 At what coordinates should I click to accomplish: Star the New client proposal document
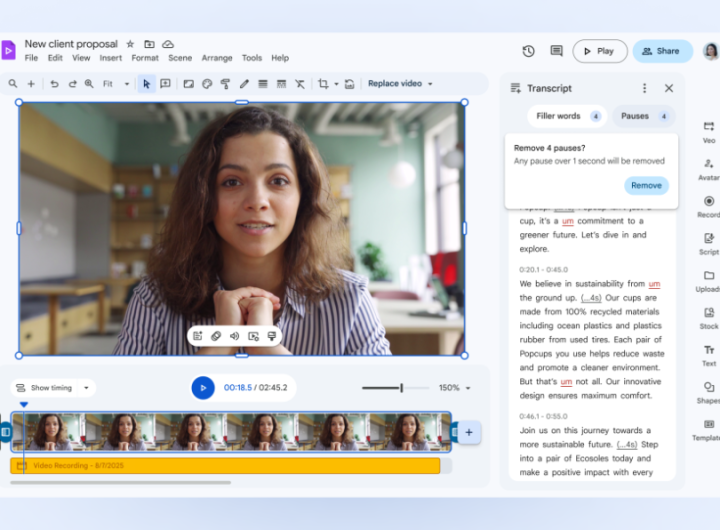point(129,44)
